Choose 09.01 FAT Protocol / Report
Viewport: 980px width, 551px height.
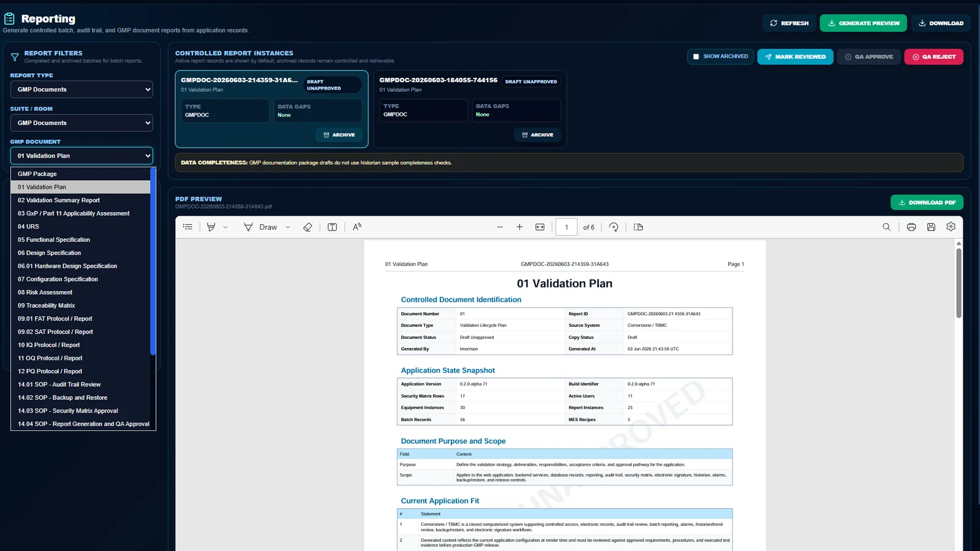(80, 319)
